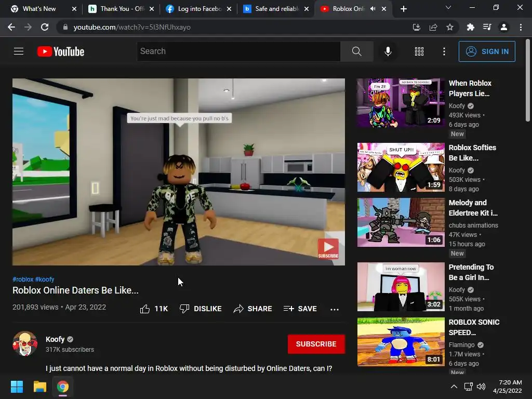The image size is (532, 399).
Task: Open the YouTube hamburger guide menu
Action: point(19,51)
